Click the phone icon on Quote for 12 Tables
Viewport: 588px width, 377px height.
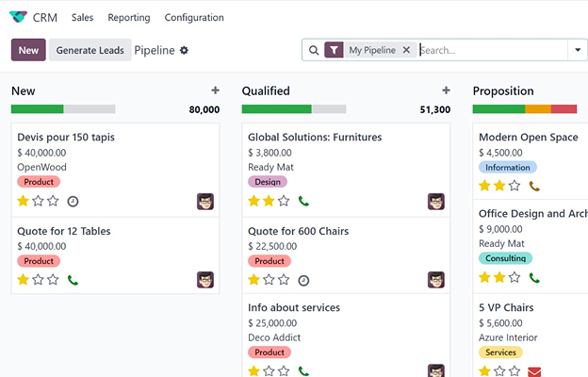click(x=73, y=280)
